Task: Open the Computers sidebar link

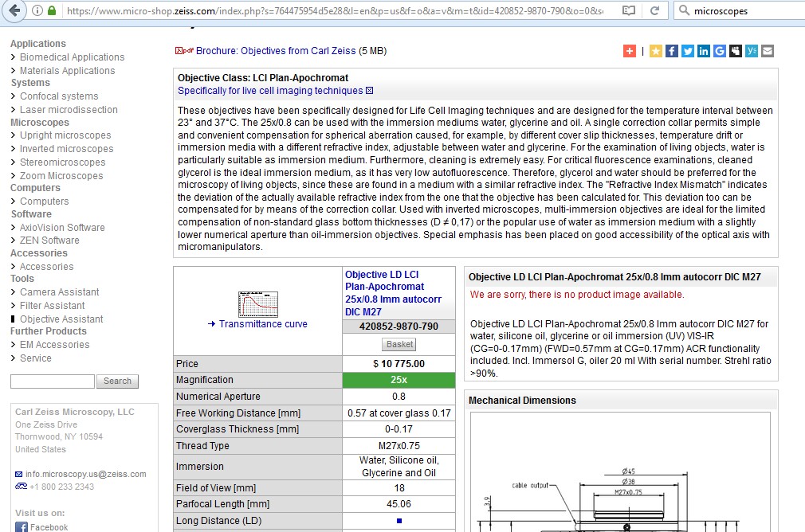Action: (x=44, y=201)
